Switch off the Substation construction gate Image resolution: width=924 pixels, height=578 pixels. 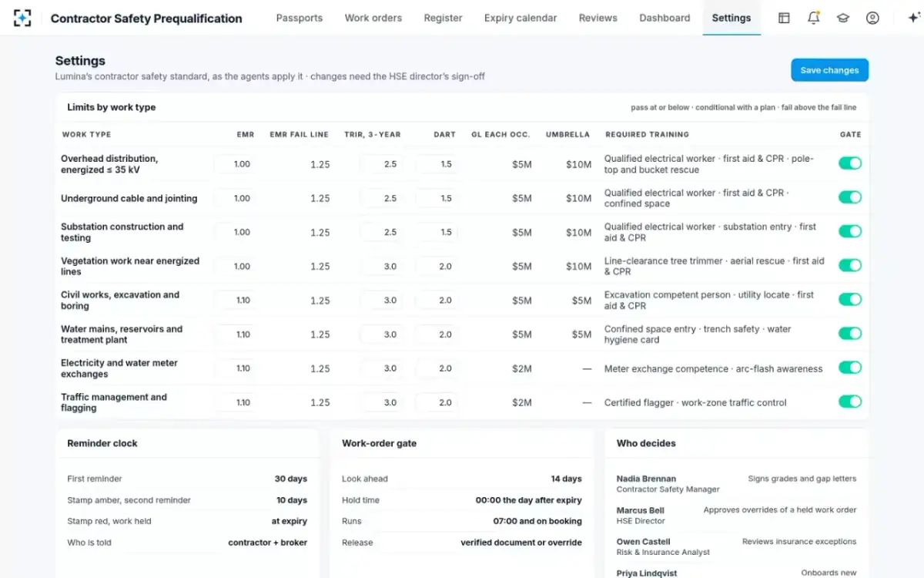coord(850,231)
